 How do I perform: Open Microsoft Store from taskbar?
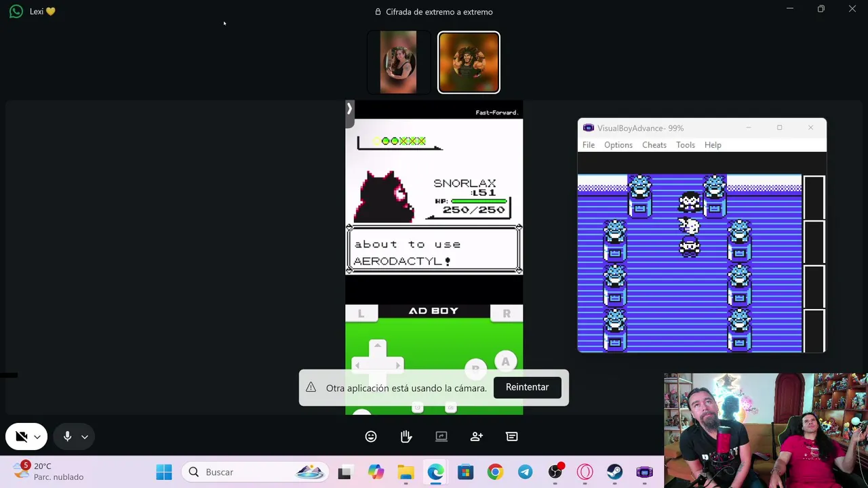(465, 472)
